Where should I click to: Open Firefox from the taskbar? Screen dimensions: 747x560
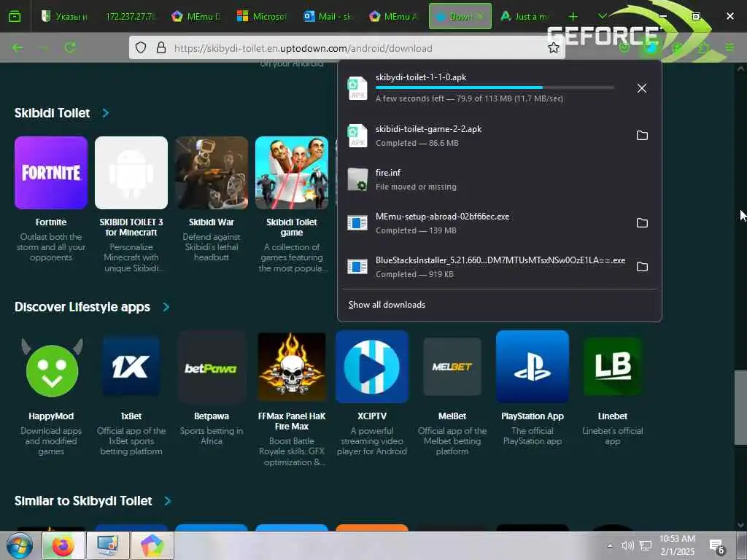[x=63, y=545]
